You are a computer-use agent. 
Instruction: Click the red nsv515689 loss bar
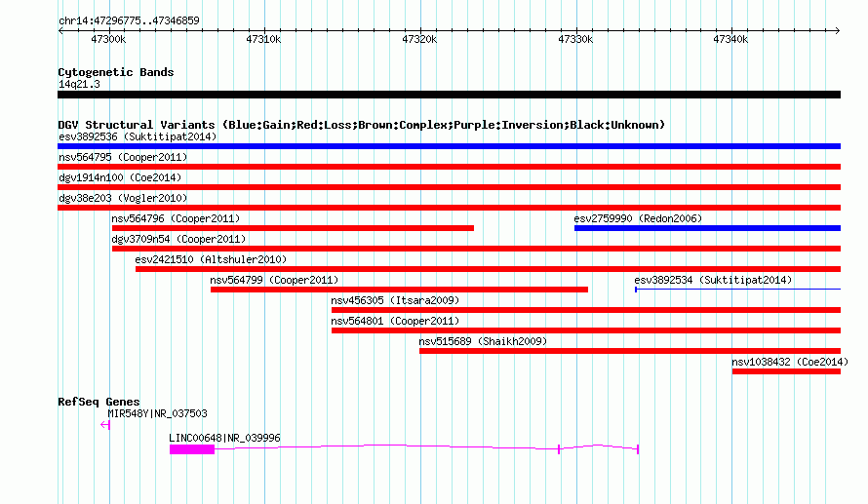click(x=630, y=351)
